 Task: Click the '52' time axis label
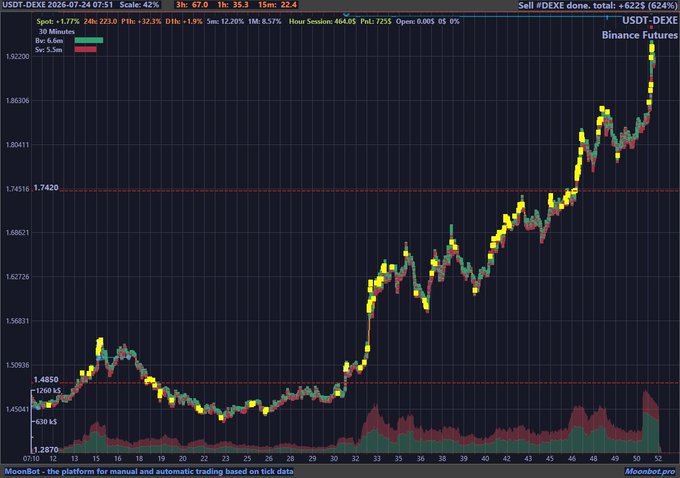click(x=658, y=458)
